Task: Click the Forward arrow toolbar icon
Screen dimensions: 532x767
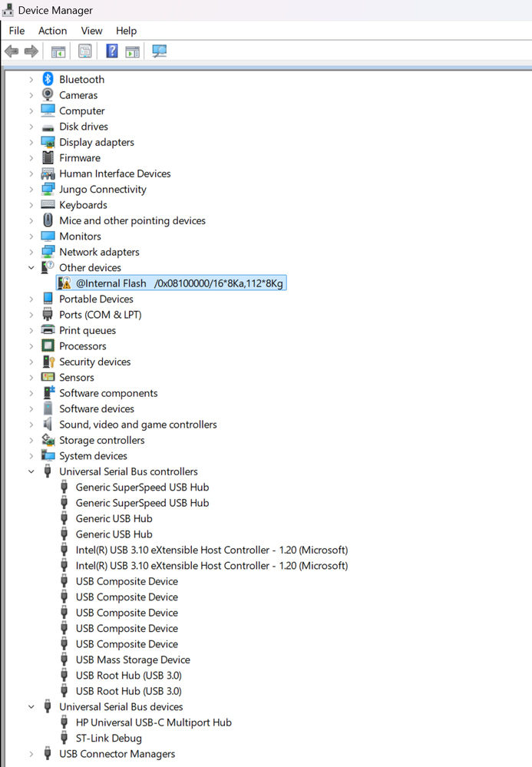Action: point(31,51)
